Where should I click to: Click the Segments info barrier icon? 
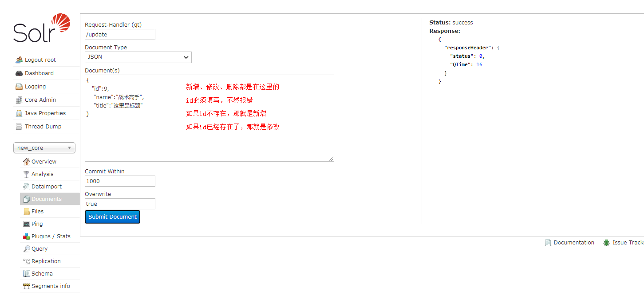point(27,286)
